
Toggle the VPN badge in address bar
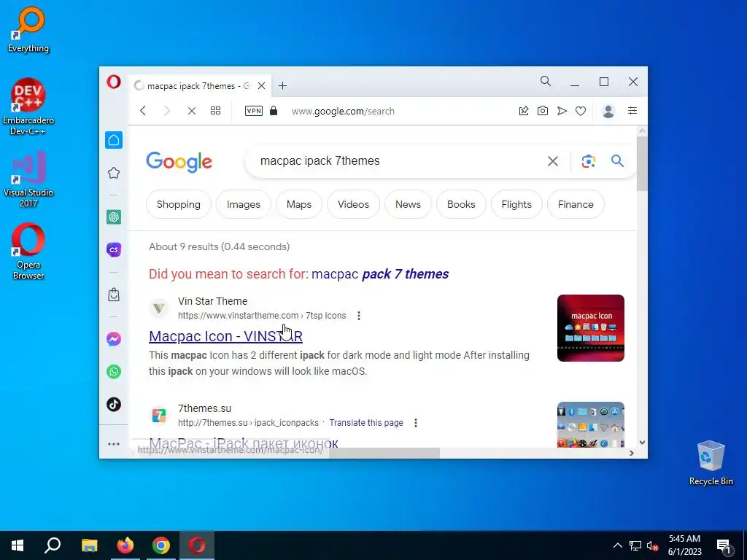pos(253,111)
